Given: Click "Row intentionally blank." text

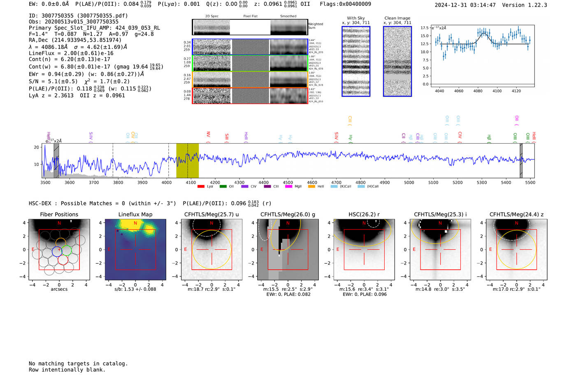Looking at the screenshot, I should (x=67, y=370).
